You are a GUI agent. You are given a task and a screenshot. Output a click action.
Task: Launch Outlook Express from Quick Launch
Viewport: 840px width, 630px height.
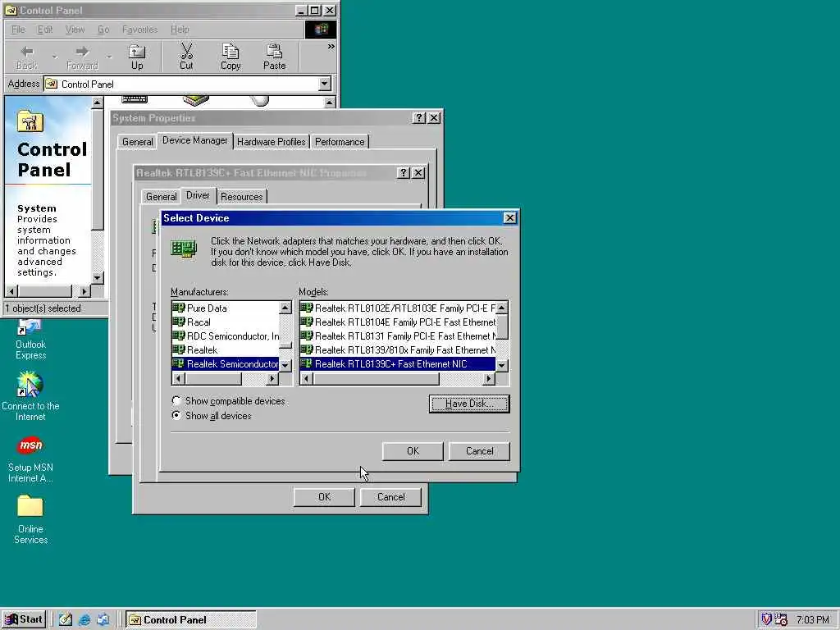(x=103, y=620)
